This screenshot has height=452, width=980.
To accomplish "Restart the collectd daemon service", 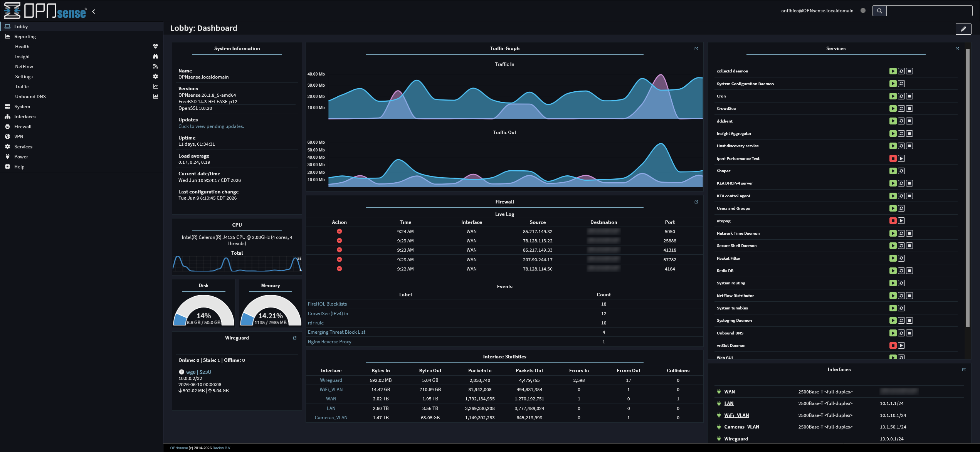I will [x=901, y=71].
